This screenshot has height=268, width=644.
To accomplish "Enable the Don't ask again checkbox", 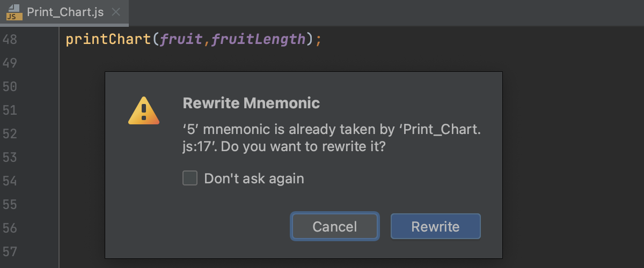I will point(190,178).
